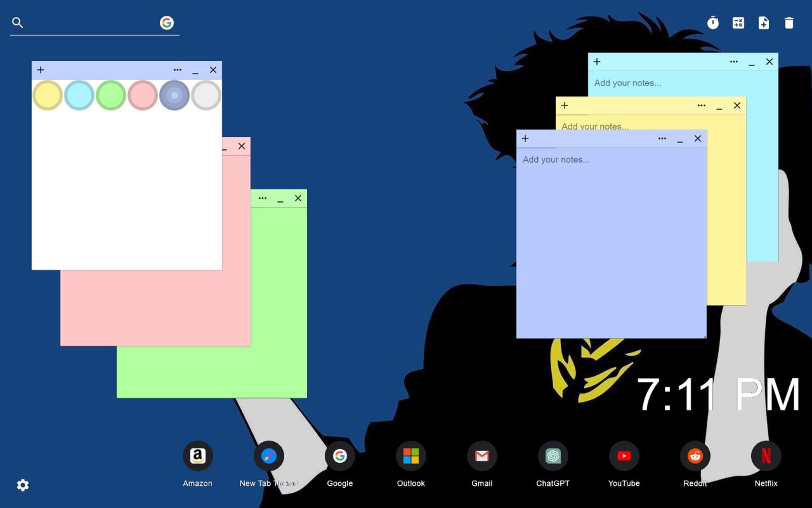Open the Outlook shortcut
The image size is (812, 508).
(x=411, y=456)
